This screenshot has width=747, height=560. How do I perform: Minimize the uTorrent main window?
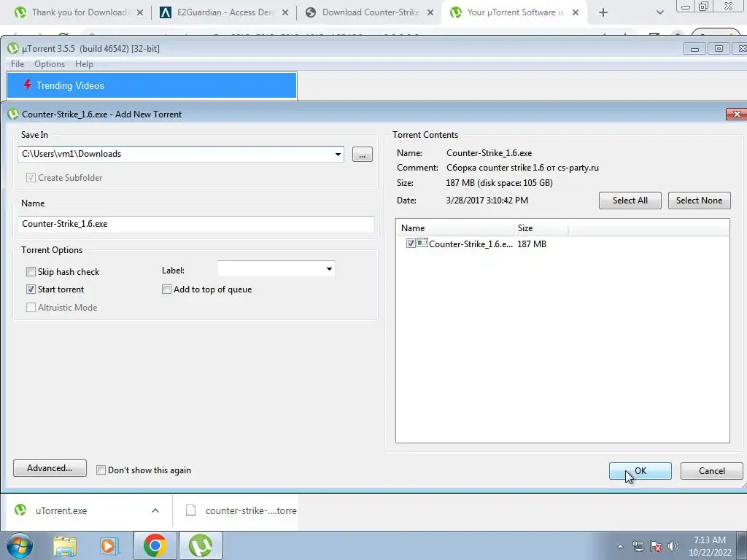(x=694, y=49)
